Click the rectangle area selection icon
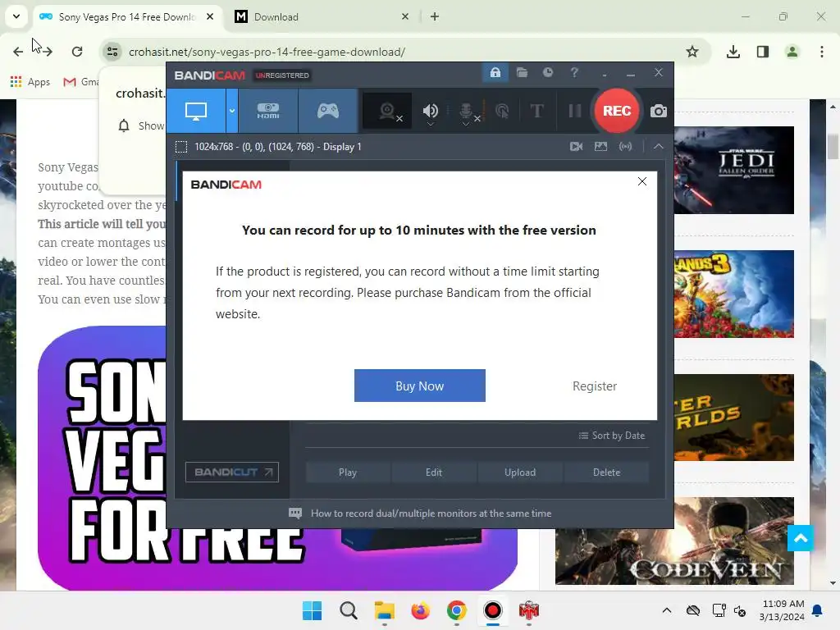The width and height of the screenshot is (840, 630). tap(181, 147)
